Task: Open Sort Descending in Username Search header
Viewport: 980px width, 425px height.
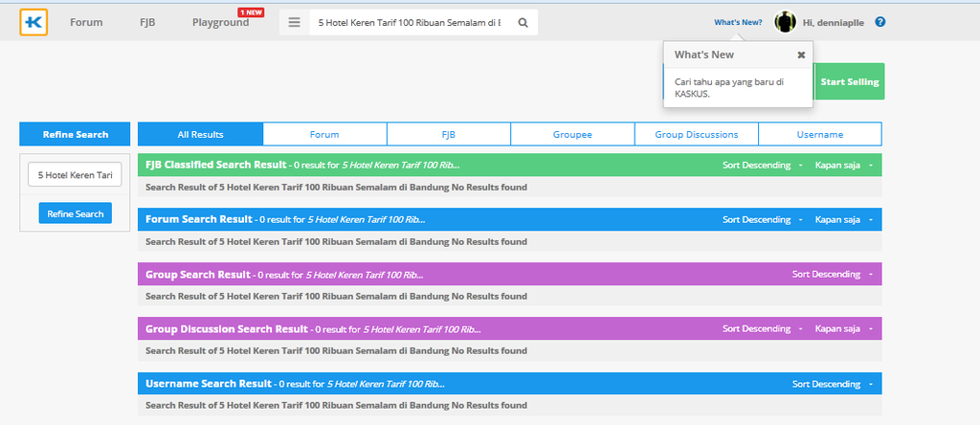Action: [x=833, y=384]
